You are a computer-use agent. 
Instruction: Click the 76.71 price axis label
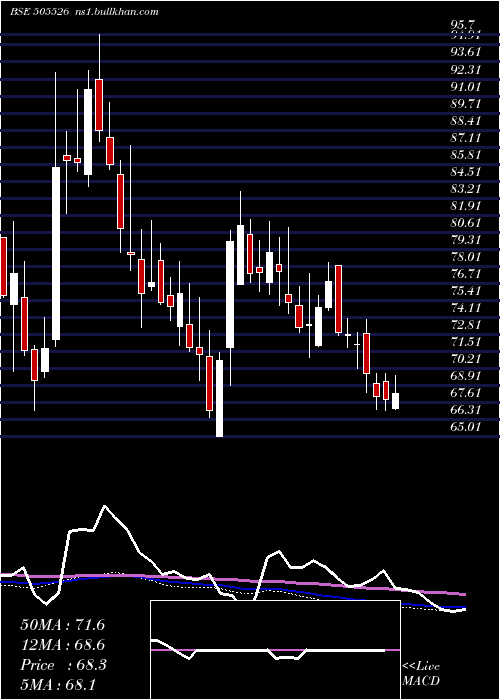point(466,274)
